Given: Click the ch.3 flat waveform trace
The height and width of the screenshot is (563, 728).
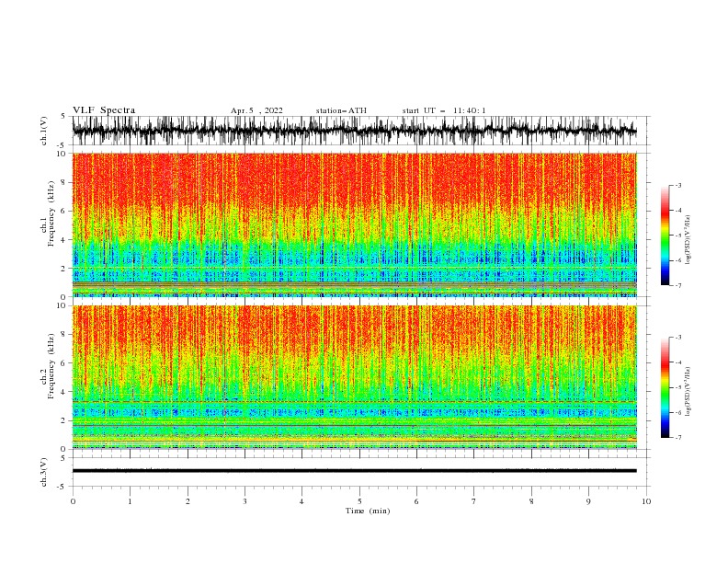Looking at the screenshot, I should tap(355, 471).
